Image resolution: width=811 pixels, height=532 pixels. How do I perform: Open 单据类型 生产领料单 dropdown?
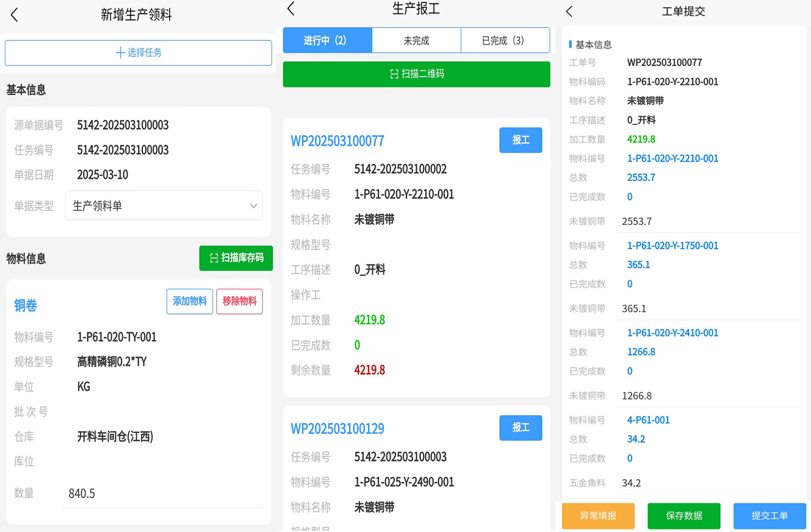pyautogui.click(x=164, y=206)
